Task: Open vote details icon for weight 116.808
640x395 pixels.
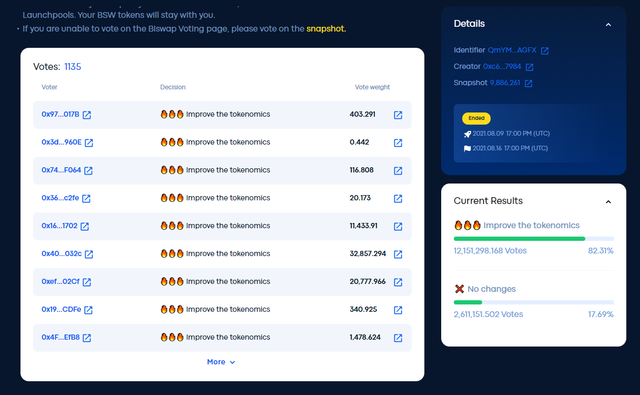Action: 398,171
